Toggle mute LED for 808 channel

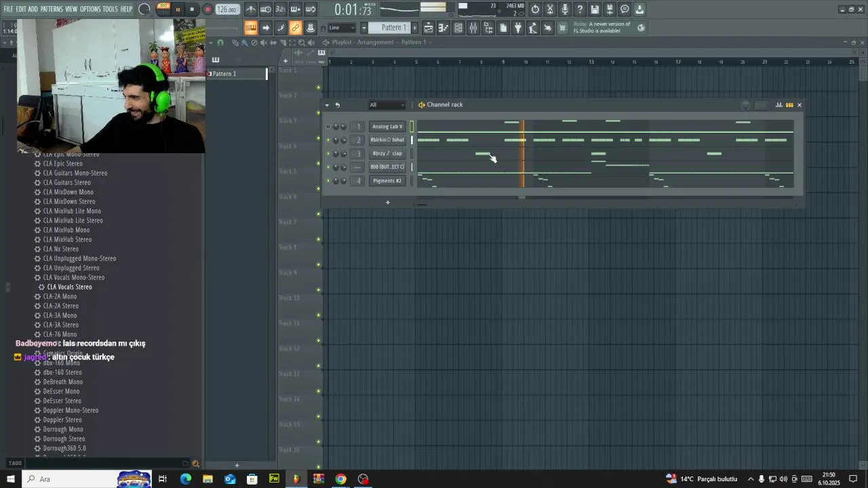(x=328, y=167)
